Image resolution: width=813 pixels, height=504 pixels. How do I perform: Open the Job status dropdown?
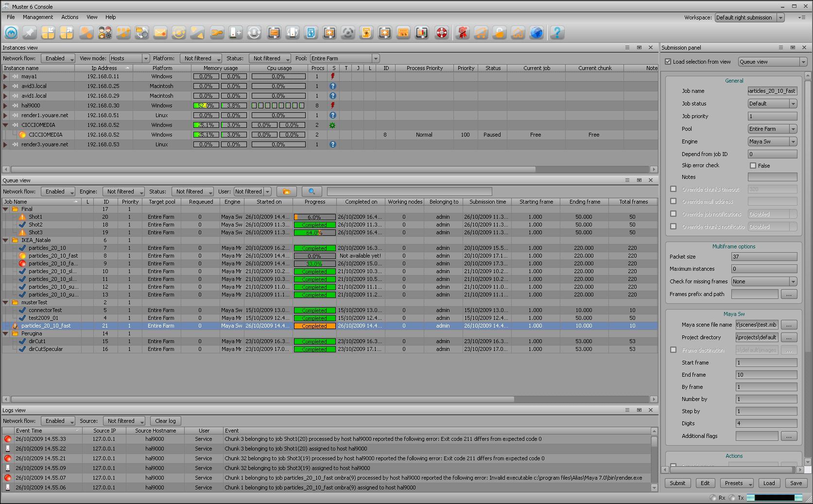click(772, 104)
